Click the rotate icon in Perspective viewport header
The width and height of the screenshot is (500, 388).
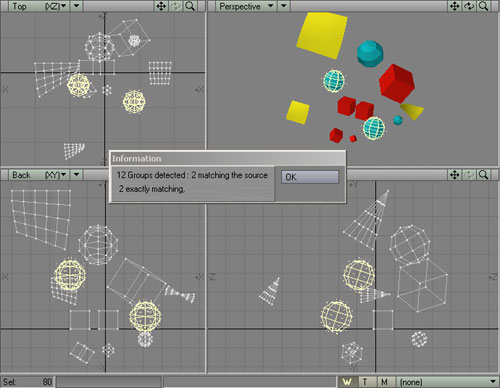469,6
